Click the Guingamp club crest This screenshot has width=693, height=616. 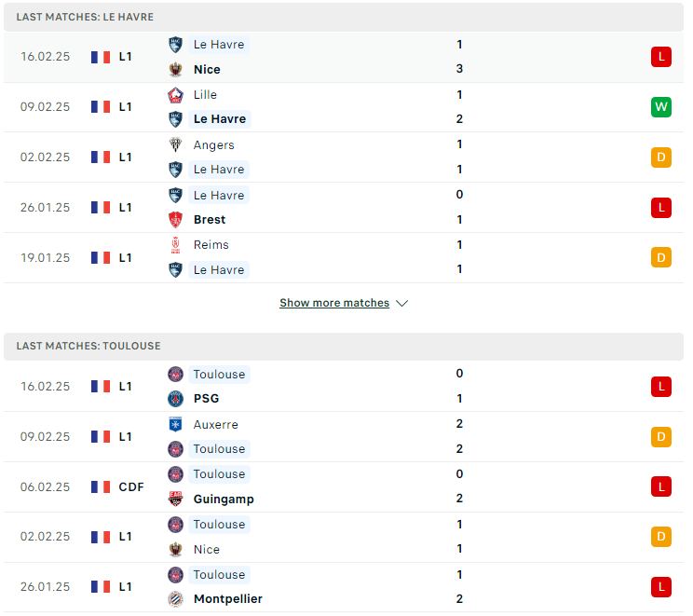[175, 499]
